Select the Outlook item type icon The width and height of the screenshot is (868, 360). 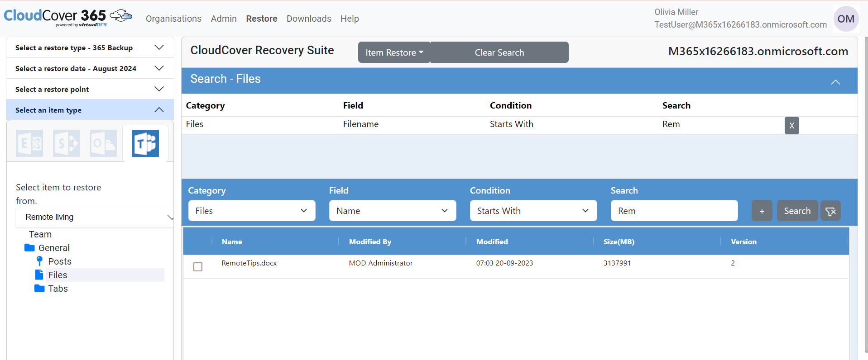[103, 143]
